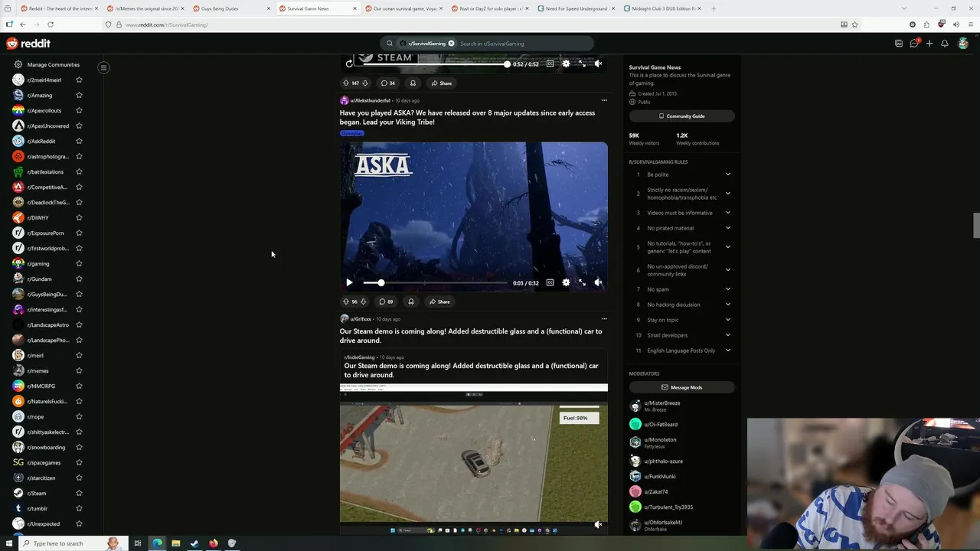The image size is (980, 551).
Task: Open the Reddit chat icon
Action: pos(914,44)
